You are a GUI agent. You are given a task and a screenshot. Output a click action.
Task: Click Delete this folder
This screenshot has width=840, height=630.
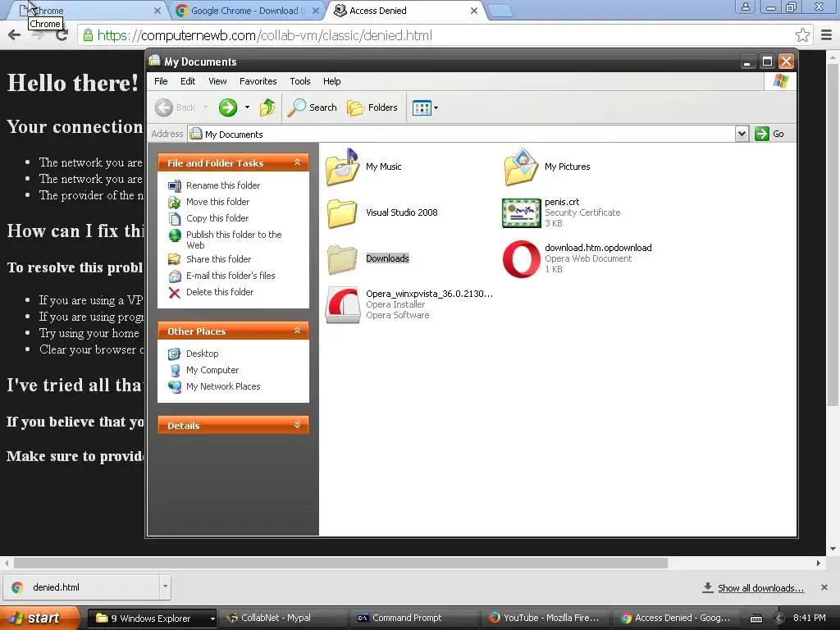[x=211, y=293]
